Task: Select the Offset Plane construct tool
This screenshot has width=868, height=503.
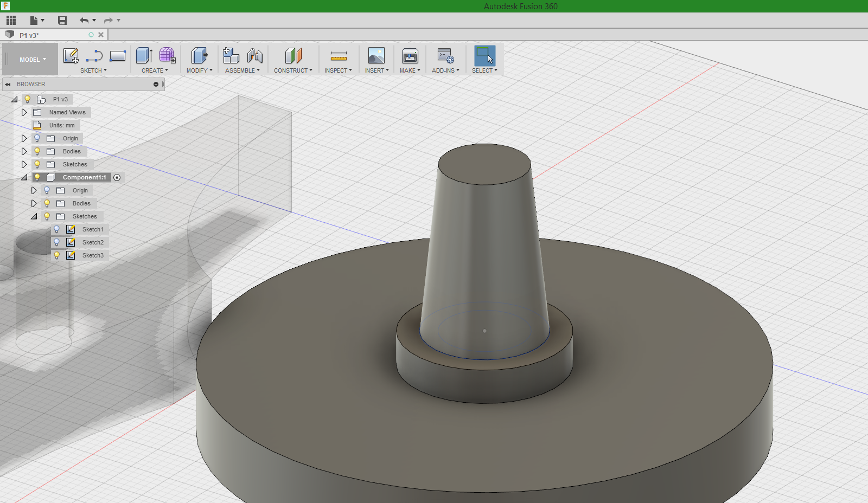Action: tap(293, 56)
